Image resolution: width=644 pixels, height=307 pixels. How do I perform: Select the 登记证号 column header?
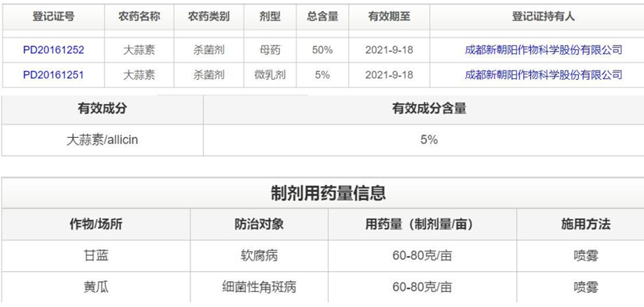click(x=53, y=16)
